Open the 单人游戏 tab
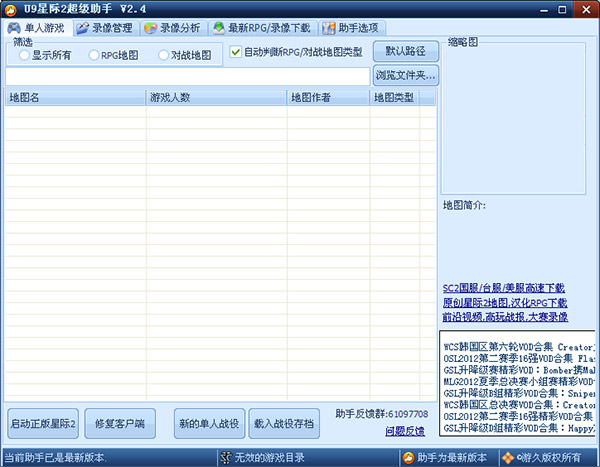Screen dimensions: 600x467 (x=37, y=28)
